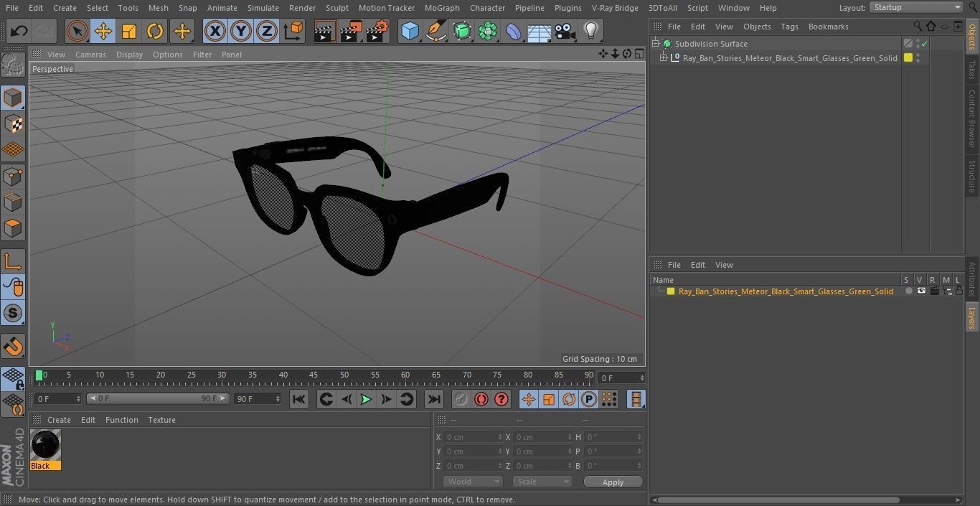Image resolution: width=980 pixels, height=506 pixels.
Task: Click the Coordinate System icon
Action: pos(293,32)
